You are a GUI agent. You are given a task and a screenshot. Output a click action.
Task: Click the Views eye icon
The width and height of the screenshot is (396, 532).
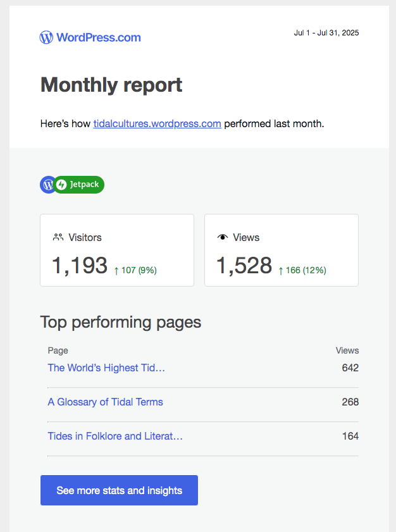(x=222, y=237)
